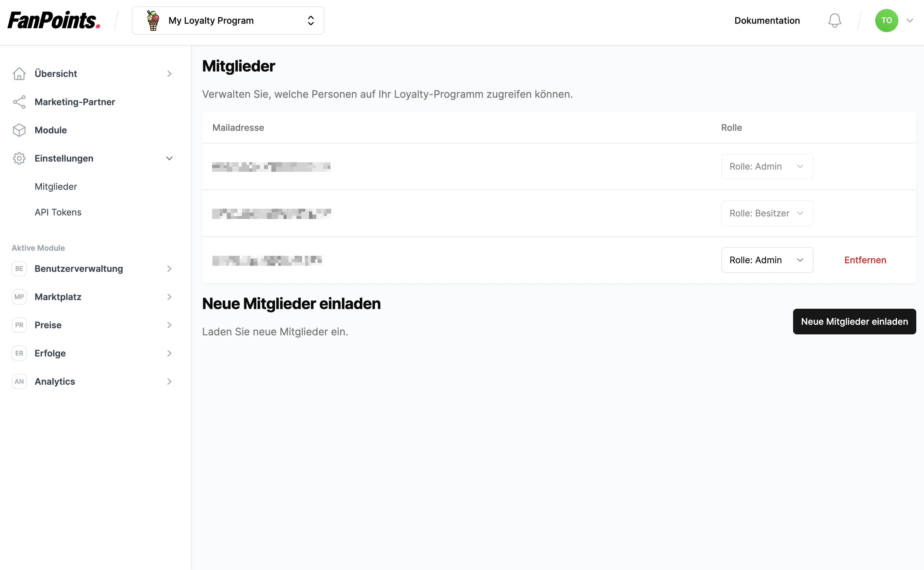
Task: Click the Benutzerverwaltung module icon
Action: pos(19,269)
